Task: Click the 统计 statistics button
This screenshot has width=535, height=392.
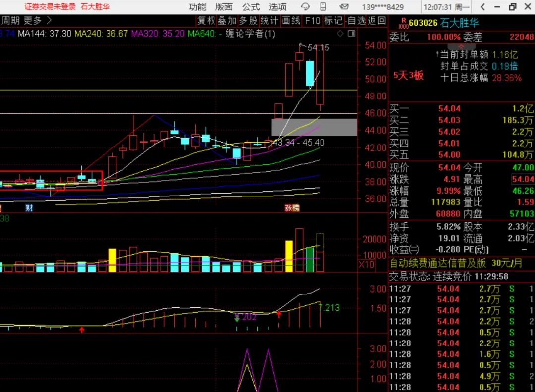Action: pyautogui.click(x=269, y=21)
